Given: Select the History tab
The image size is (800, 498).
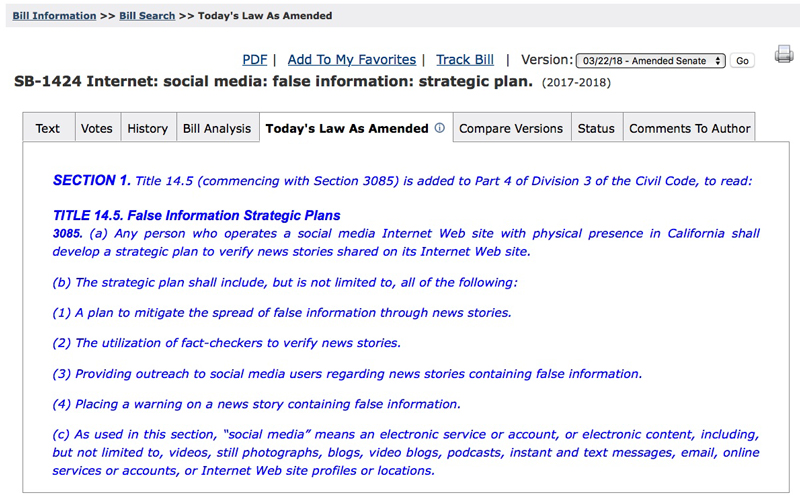Looking at the screenshot, I should pyautogui.click(x=148, y=128).
